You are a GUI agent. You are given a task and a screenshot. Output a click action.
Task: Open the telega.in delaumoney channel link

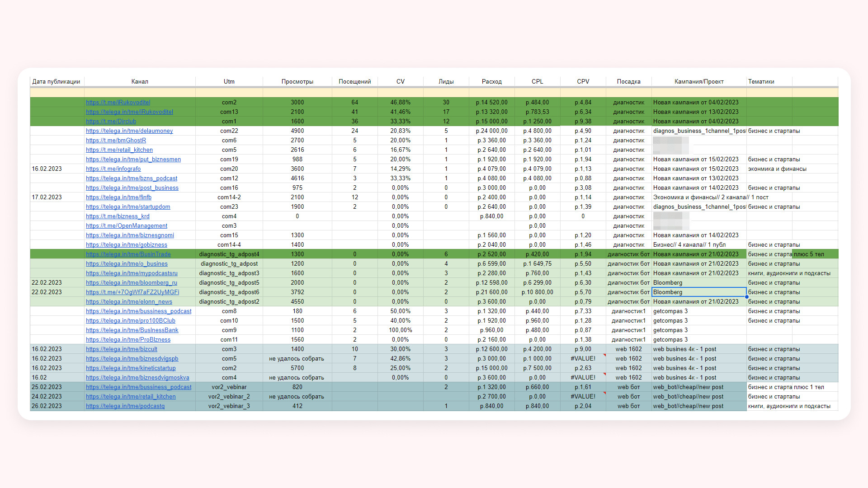point(129,131)
